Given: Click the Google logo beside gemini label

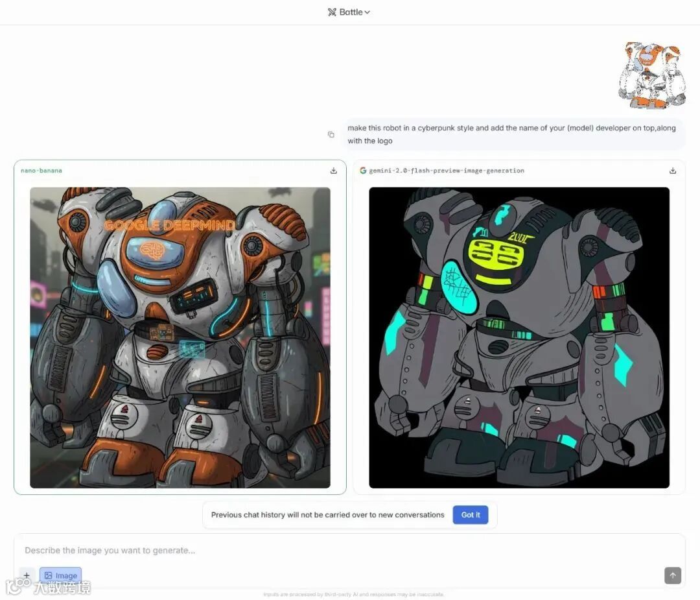Looking at the screenshot, I should coord(363,171).
